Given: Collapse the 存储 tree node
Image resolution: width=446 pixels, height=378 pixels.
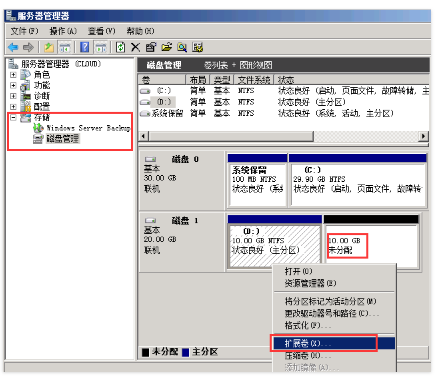Looking at the screenshot, I should pos(13,118).
